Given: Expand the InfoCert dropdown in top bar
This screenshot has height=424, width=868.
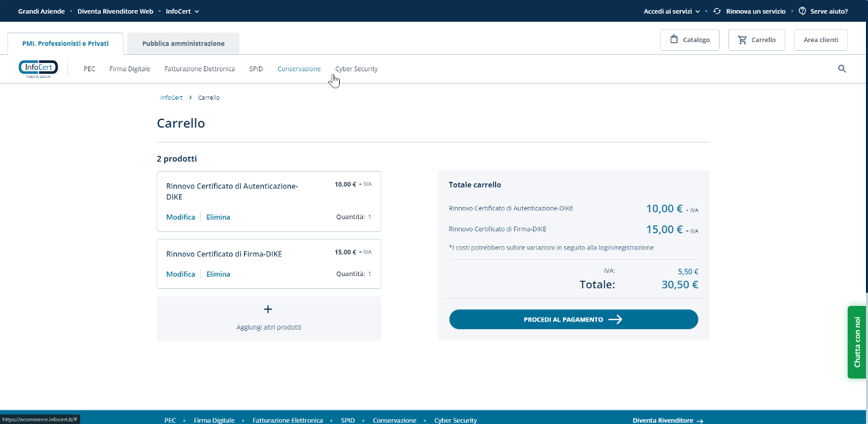Looking at the screenshot, I should click(182, 12).
